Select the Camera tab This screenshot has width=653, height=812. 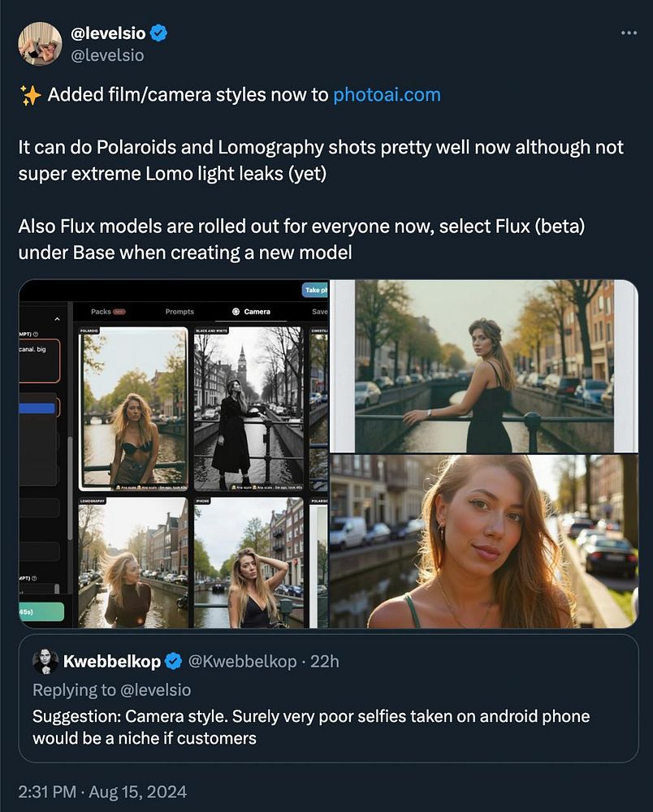pyautogui.click(x=251, y=312)
